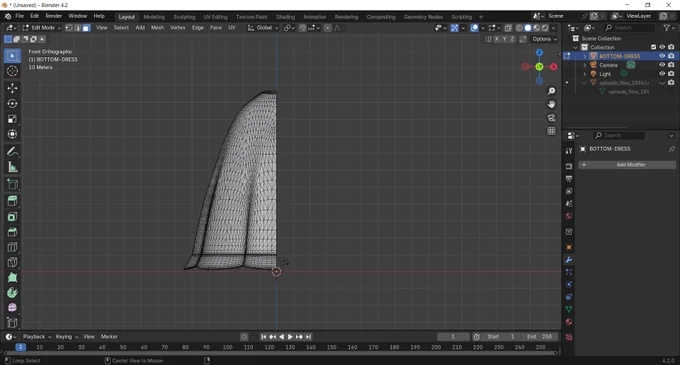
Task: Toggle snapping magnet
Action: 302,28
